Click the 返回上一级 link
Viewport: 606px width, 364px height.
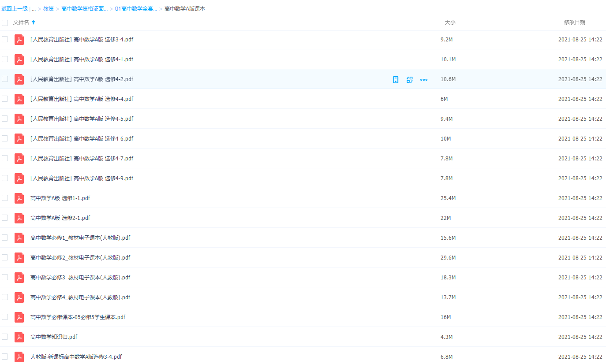click(15, 9)
